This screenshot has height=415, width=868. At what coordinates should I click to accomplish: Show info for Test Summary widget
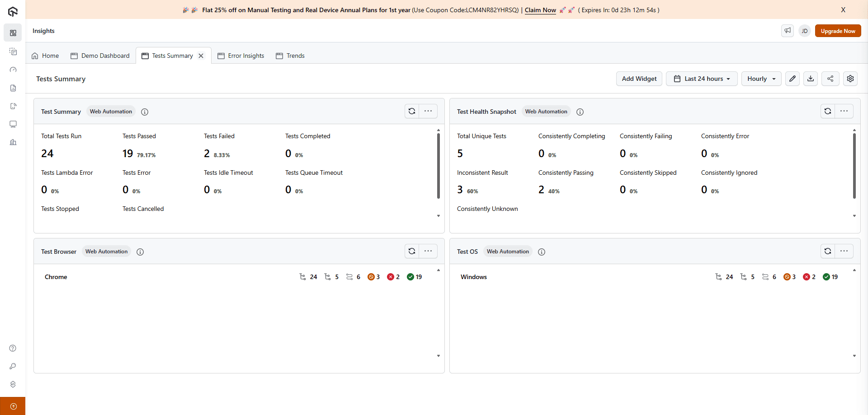(x=145, y=112)
